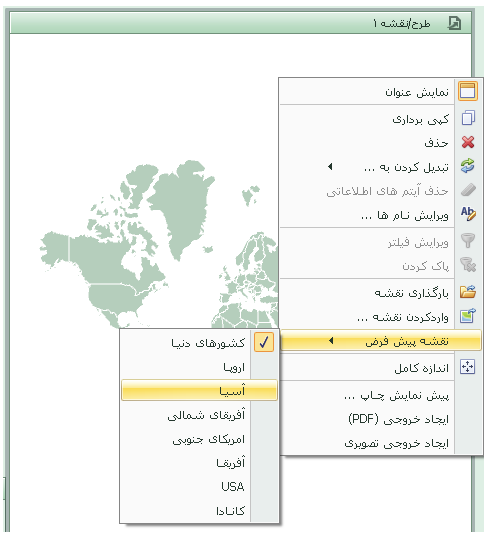The width and height of the screenshot is (486, 538).
Task: Click the panel header icon next to طرح/نقشه ۱
Action: [454, 23]
